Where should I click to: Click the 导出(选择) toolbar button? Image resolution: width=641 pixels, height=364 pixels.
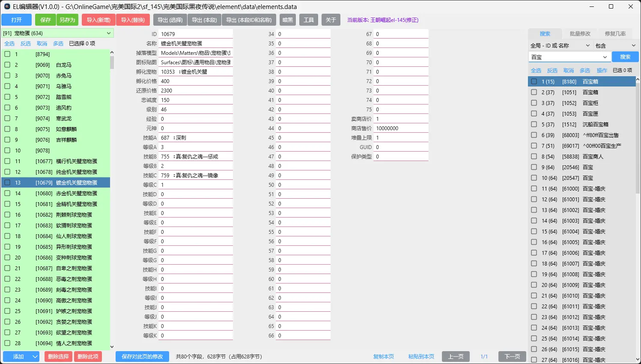(x=170, y=20)
